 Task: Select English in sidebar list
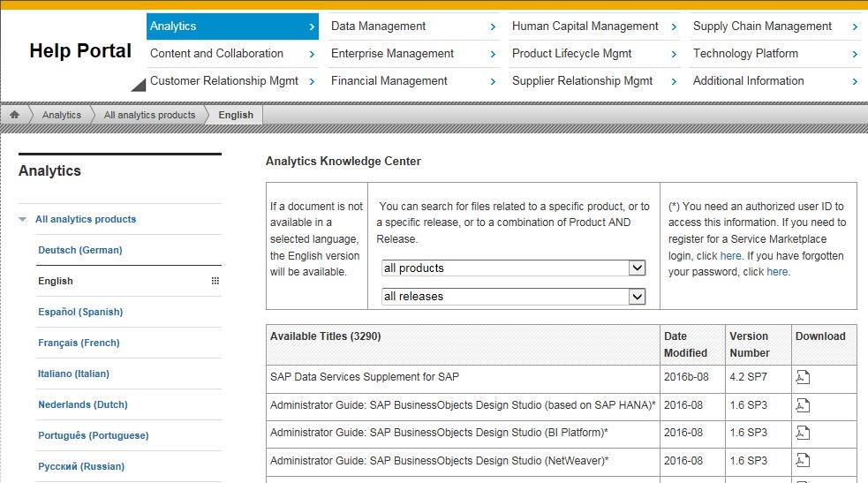56,281
